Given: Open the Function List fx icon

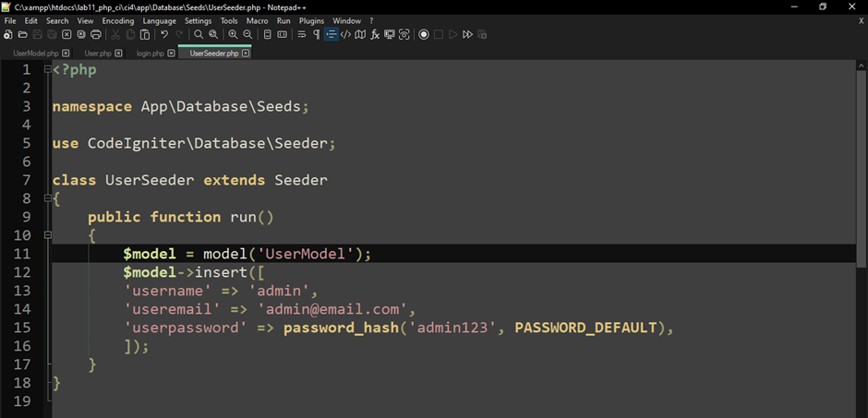Looking at the screenshot, I should click(x=375, y=34).
